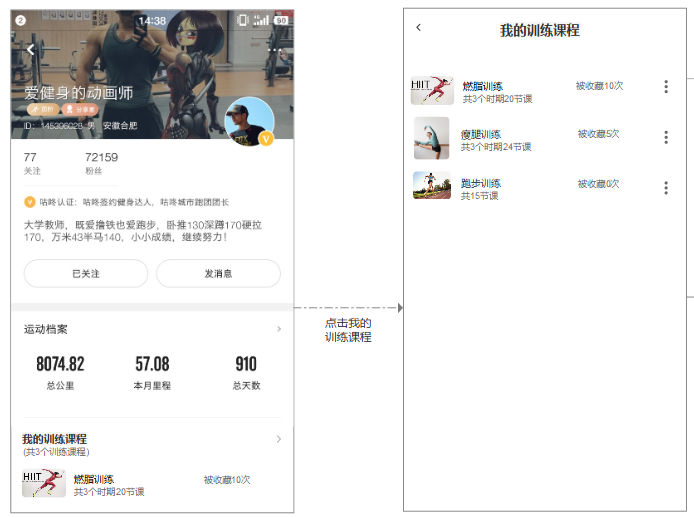Open the 燃脂训练 HIIT thumbnail in course list
Viewport: 694px width, 518px height.
432,90
